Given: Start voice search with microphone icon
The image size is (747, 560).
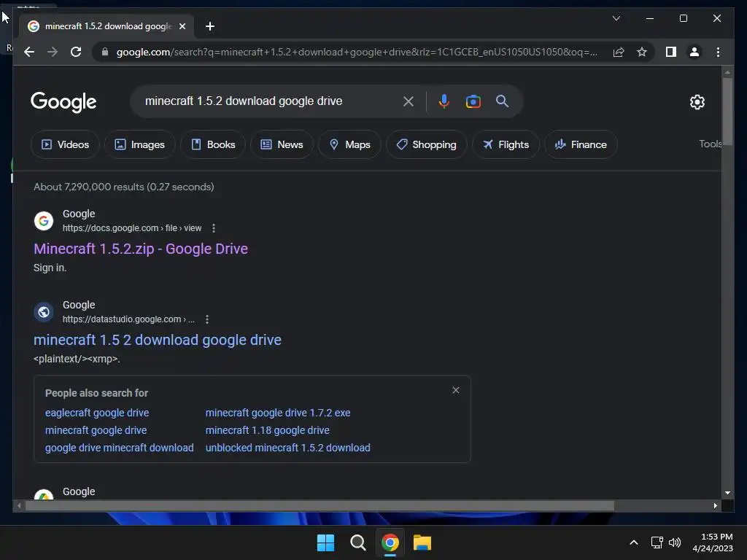Looking at the screenshot, I should click(444, 101).
